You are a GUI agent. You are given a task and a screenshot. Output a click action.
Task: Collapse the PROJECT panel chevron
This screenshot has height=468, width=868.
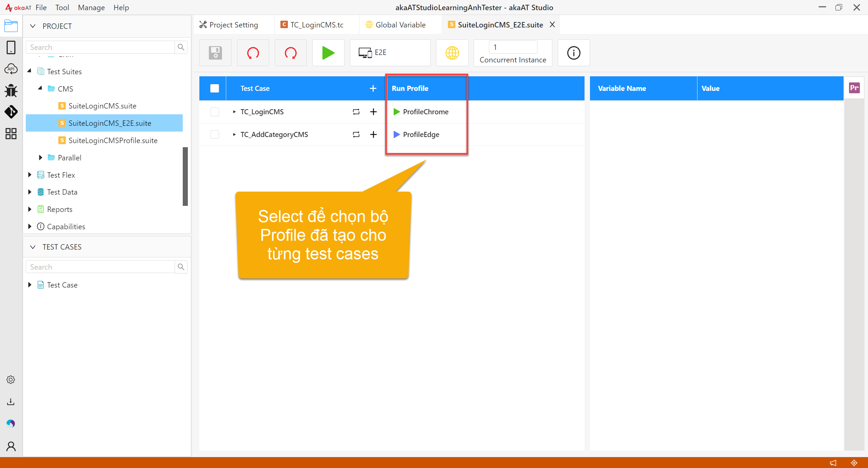(33, 26)
